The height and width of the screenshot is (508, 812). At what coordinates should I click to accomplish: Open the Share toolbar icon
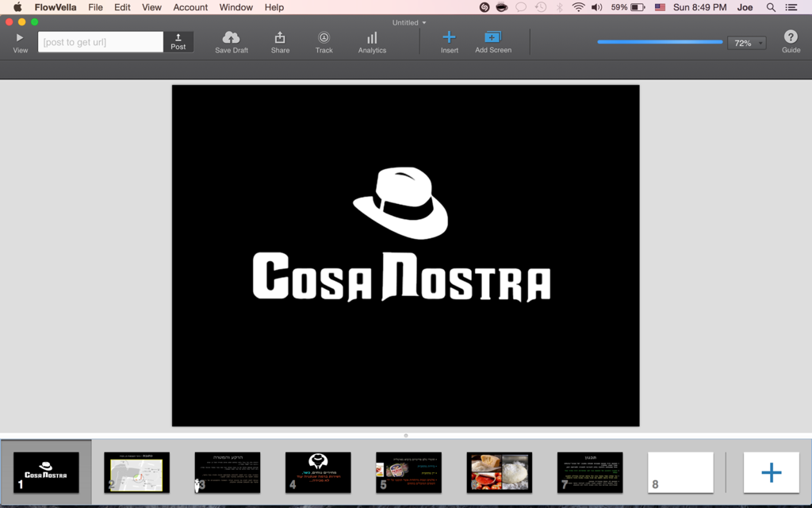(280, 37)
